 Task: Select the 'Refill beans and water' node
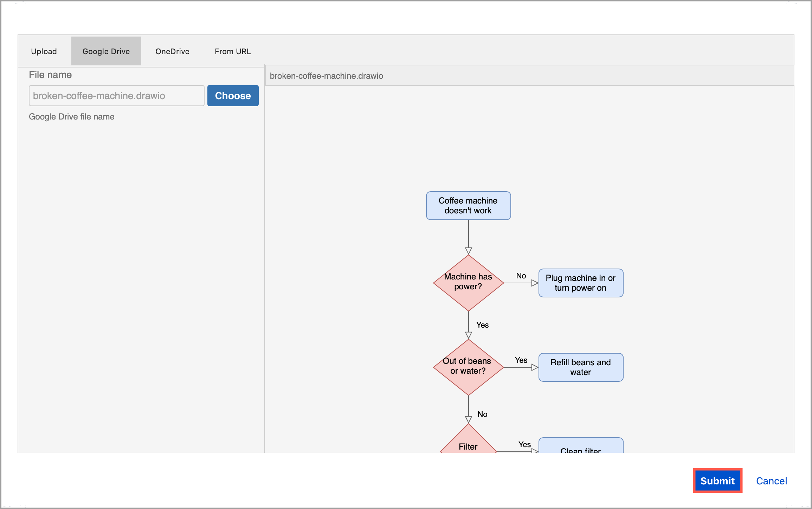pyautogui.click(x=580, y=367)
